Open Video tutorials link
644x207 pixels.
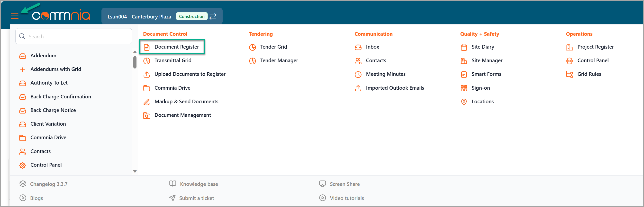(x=346, y=198)
